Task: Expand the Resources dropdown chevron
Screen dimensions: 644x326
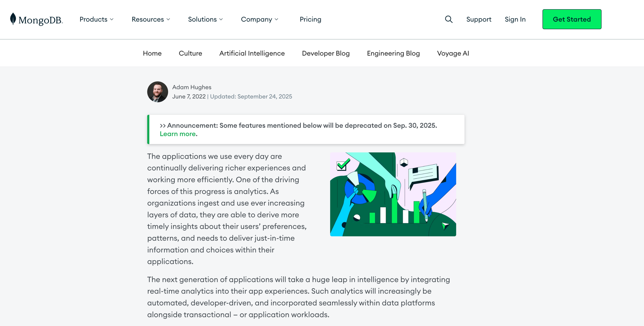Action: click(168, 19)
